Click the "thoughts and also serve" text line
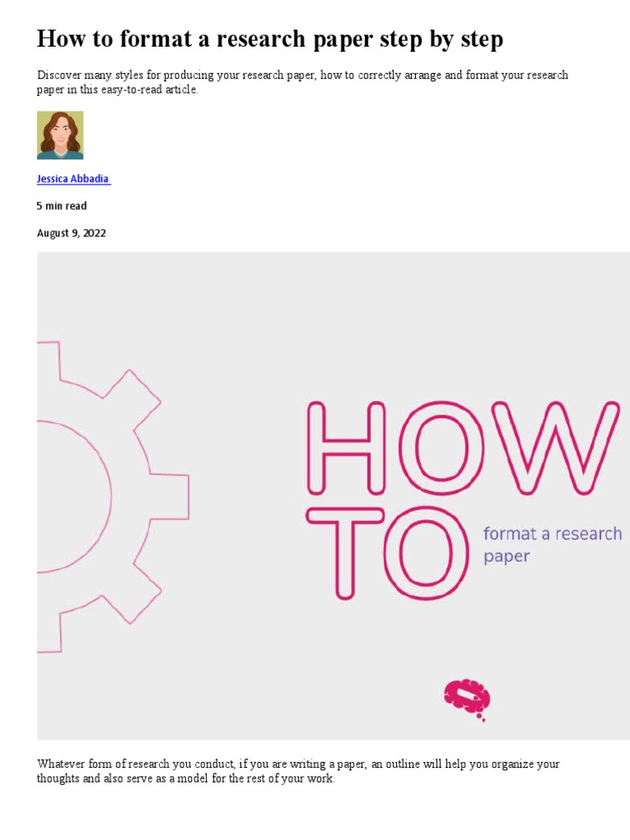 tap(185, 778)
